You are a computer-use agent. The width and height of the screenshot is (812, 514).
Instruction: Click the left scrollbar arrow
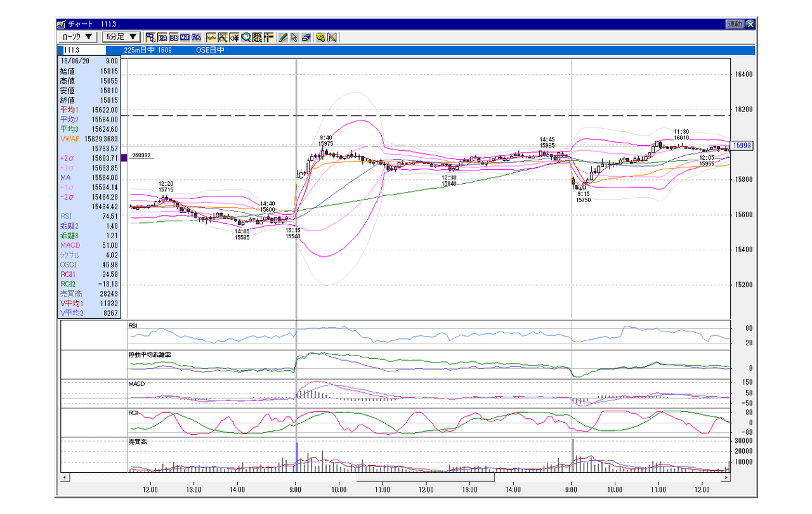pyautogui.click(x=64, y=477)
